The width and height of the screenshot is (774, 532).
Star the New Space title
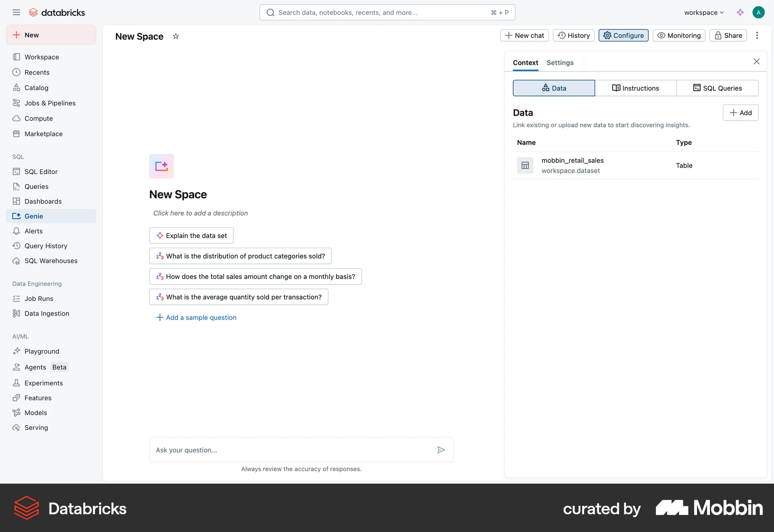tap(175, 36)
